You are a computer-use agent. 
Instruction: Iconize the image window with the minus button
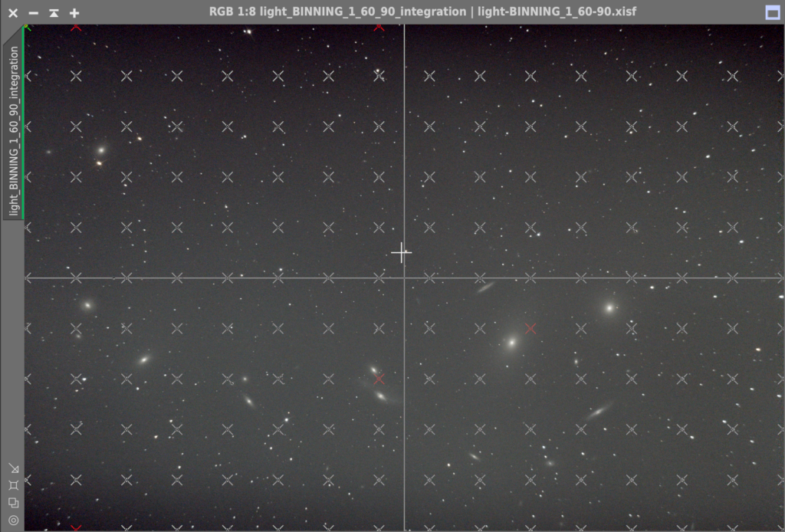[x=34, y=13]
